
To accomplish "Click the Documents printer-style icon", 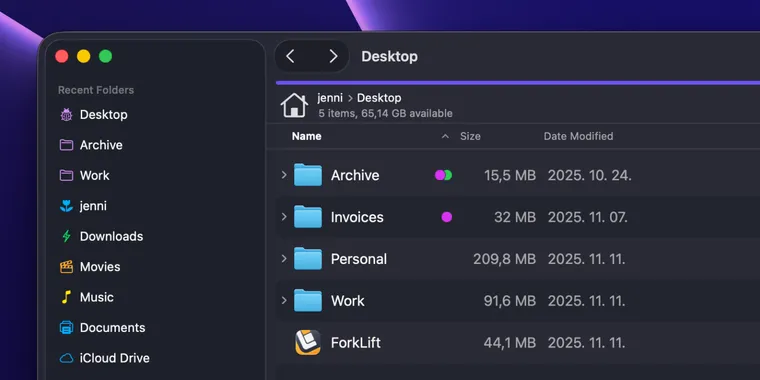I will coord(66,328).
